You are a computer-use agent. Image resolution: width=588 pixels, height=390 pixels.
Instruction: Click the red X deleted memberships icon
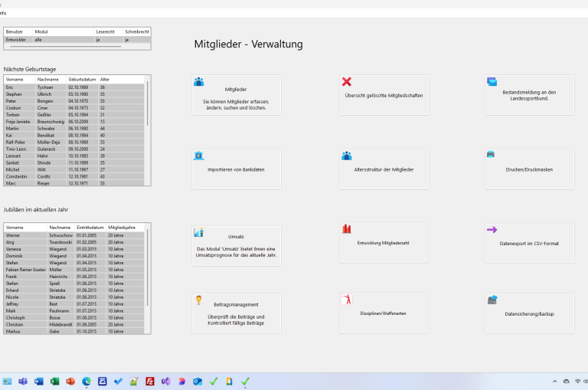click(x=347, y=82)
